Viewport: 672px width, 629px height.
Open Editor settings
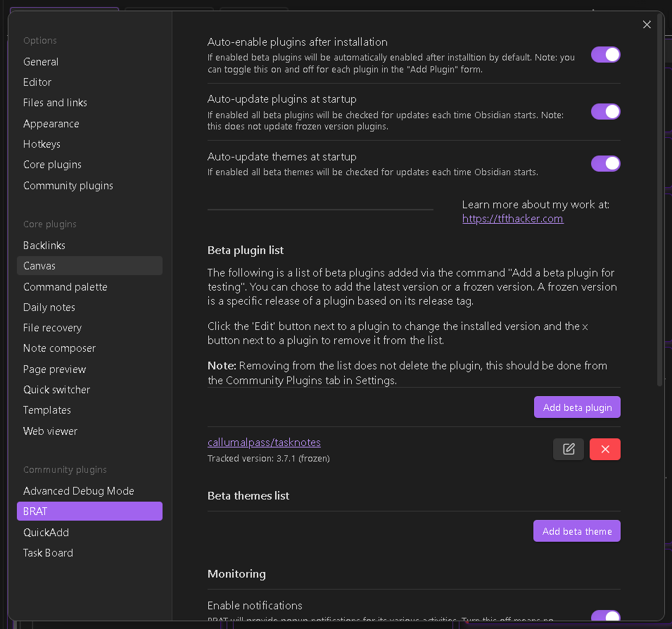[89, 82]
